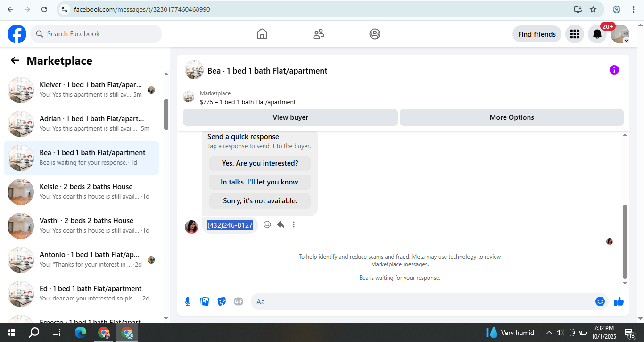
Task: Open Antonio's apartment conversation
Action: pyautogui.click(x=81, y=259)
